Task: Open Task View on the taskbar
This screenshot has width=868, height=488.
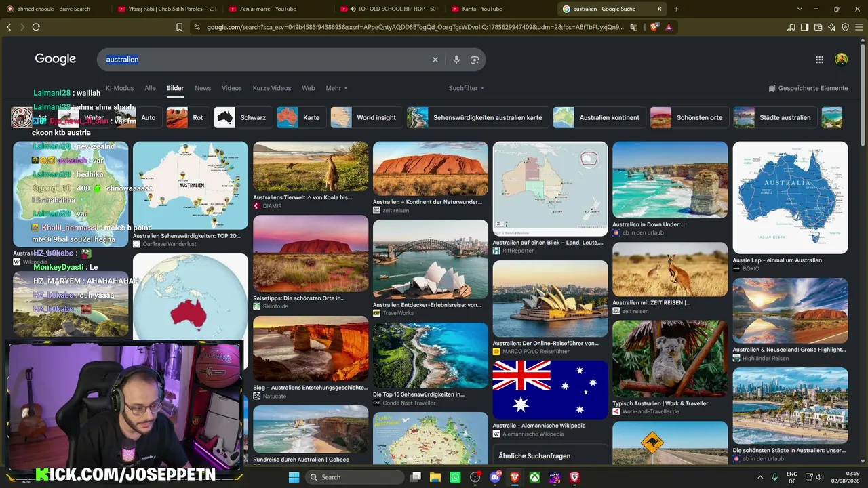Action: point(416,477)
